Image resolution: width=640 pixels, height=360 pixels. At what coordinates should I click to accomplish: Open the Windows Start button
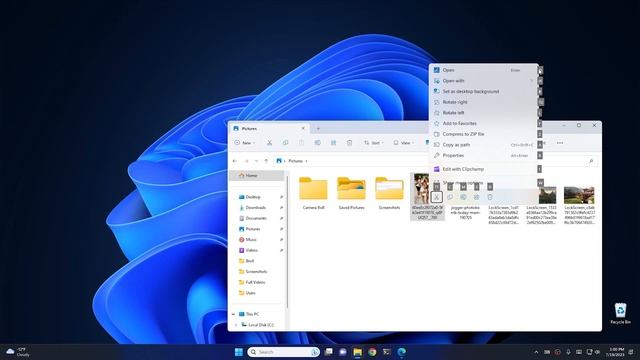click(x=239, y=352)
